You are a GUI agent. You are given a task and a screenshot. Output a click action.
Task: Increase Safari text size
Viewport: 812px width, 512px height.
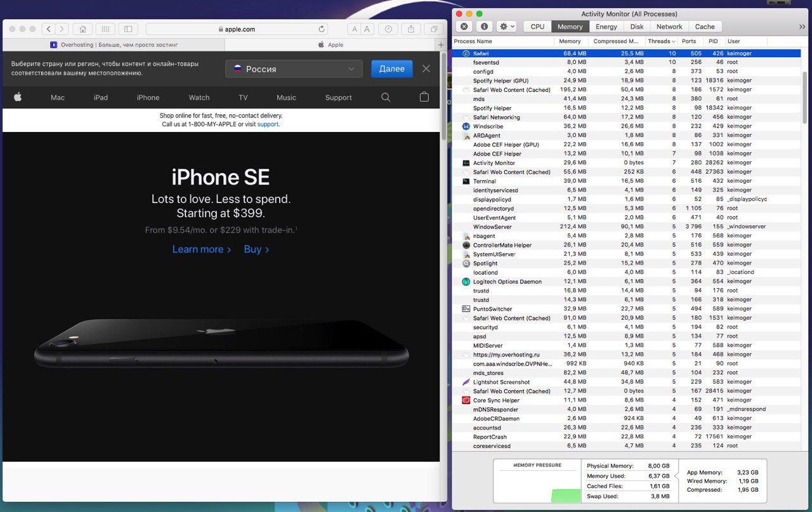click(x=367, y=29)
